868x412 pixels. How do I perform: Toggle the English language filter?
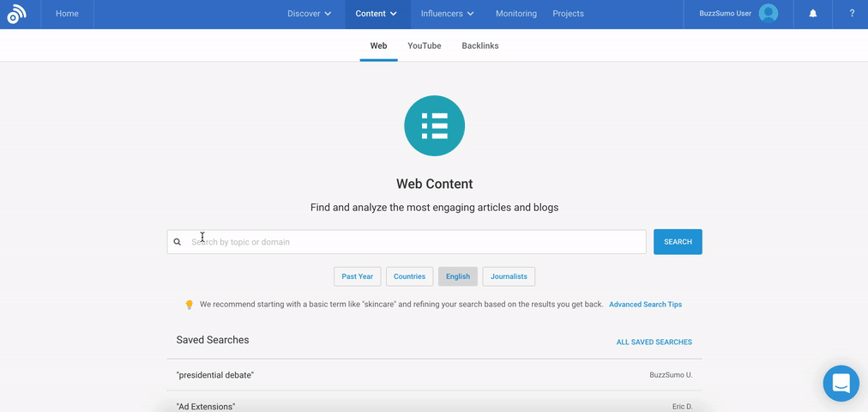click(457, 276)
